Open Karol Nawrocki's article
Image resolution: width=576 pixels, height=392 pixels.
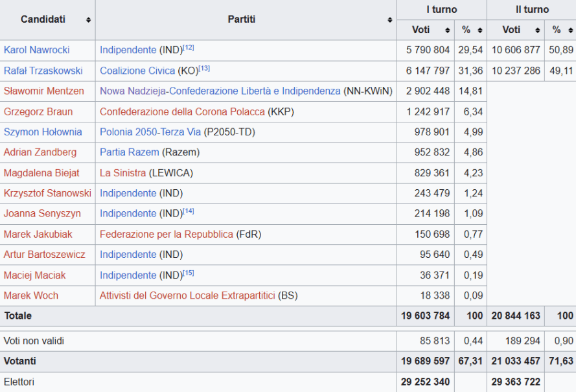(36, 50)
